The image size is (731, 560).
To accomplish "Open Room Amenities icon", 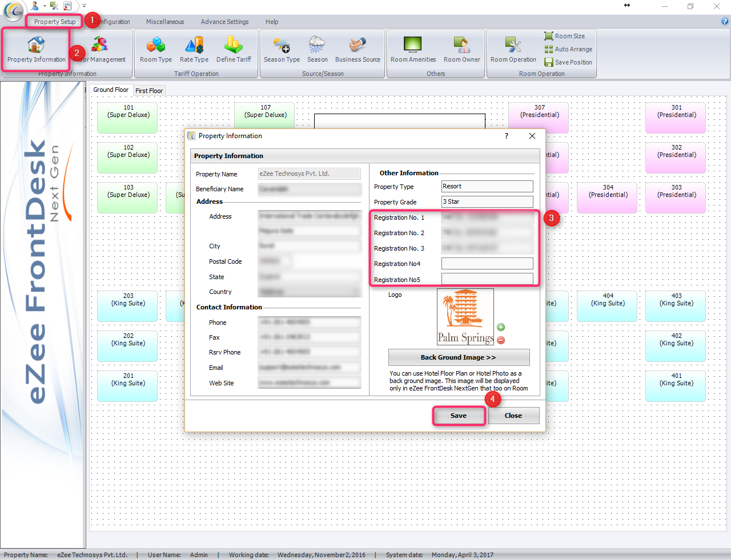I will [x=413, y=49].
